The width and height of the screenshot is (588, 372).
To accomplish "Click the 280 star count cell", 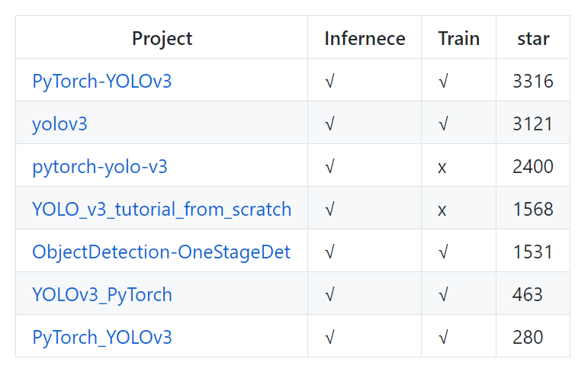I will [x=527, y=337].
